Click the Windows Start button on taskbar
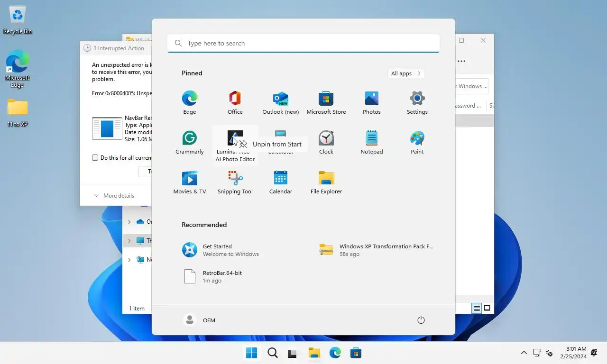 (252, 353)
